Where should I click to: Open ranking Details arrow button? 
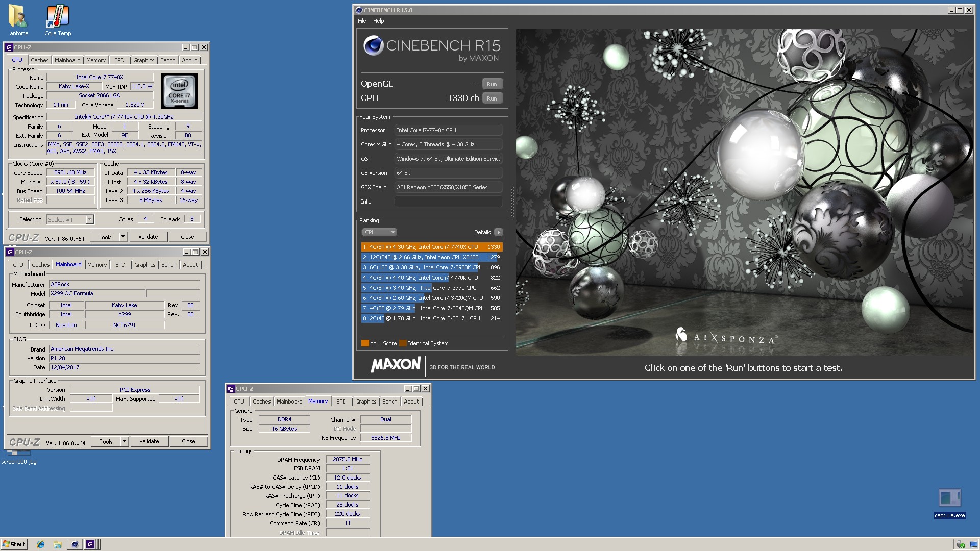coord(499,232)
